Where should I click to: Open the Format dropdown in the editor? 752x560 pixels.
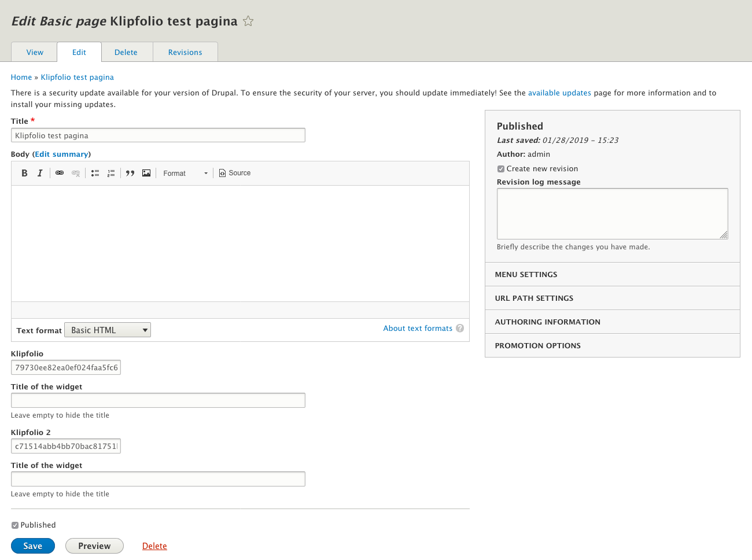pyautogui.click(x=185, y=173)
